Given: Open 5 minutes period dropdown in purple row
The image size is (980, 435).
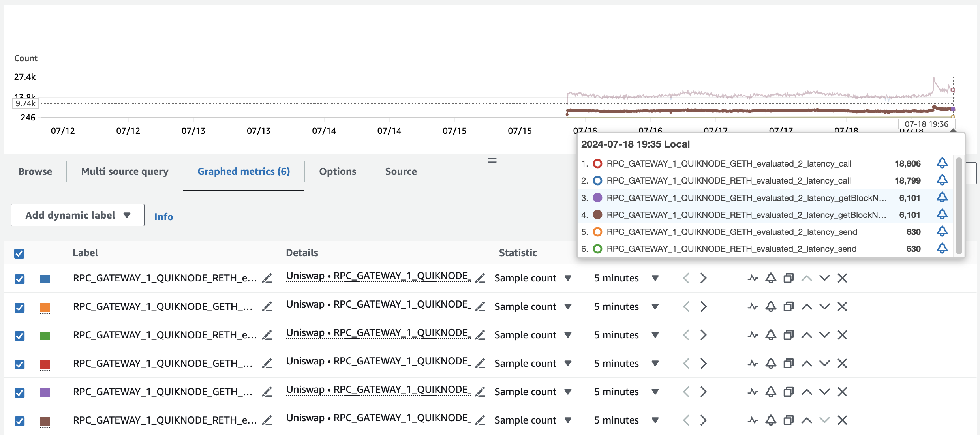Looking at the screenshot, I should [626, 392].
